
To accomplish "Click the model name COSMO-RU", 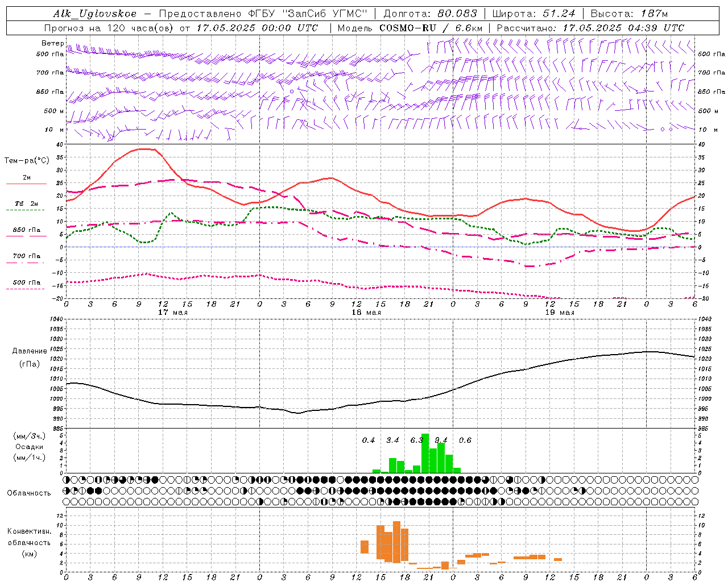I will point(407,27).
